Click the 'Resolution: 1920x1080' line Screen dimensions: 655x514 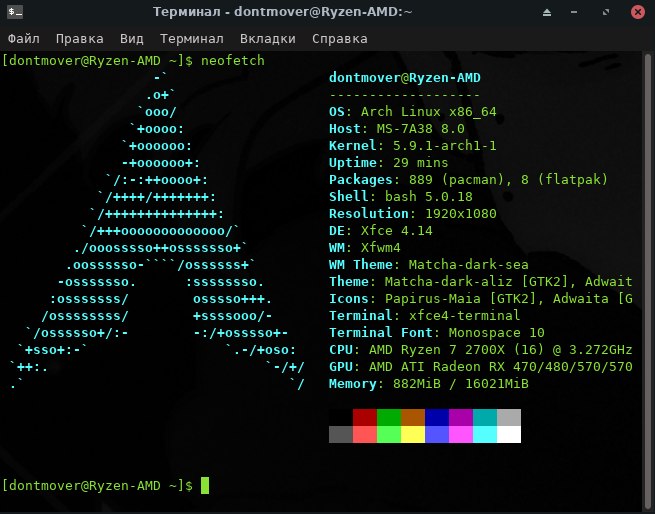pyautogui.click(x=413, y=214)
